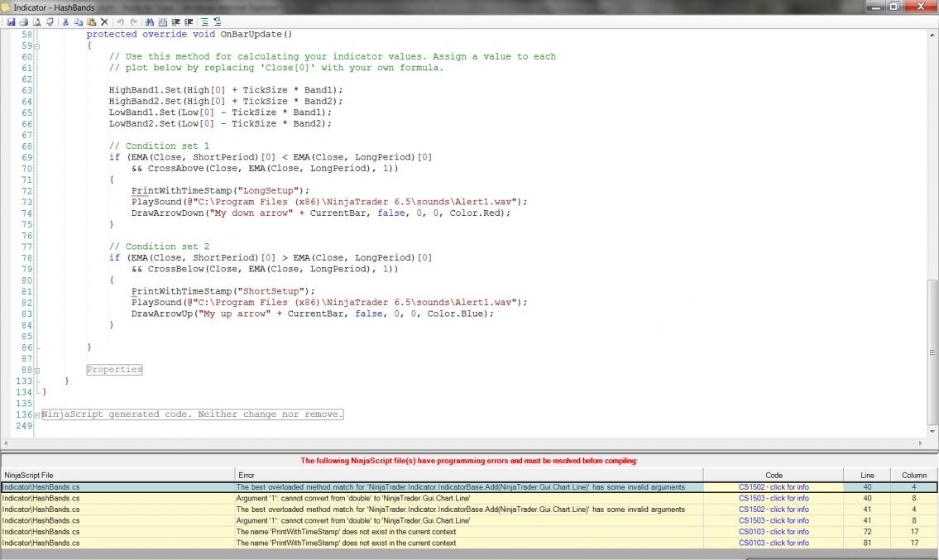Click the DrawArrowDown code line 74
The height and width of the screenshot is (560, 939).
click(x=321, y=213)
